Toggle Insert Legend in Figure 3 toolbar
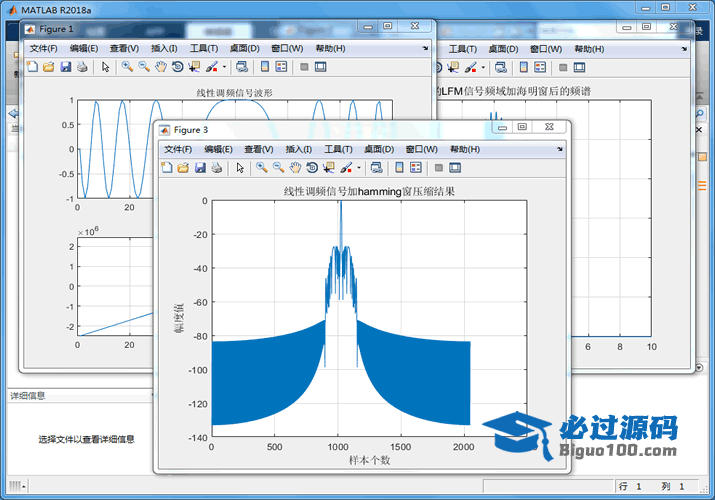Viewport: 715px width, 500px height. click(x=416, y=168)
